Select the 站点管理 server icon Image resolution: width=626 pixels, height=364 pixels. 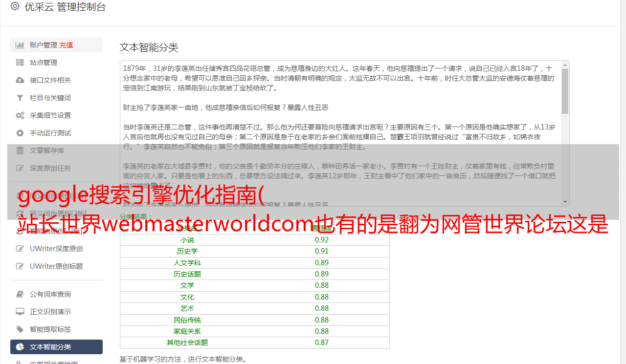tap(20, 63)
